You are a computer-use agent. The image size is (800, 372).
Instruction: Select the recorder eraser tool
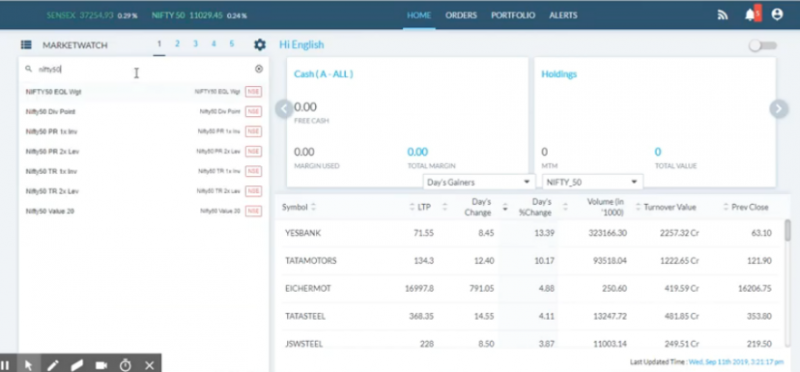point(77,365)
